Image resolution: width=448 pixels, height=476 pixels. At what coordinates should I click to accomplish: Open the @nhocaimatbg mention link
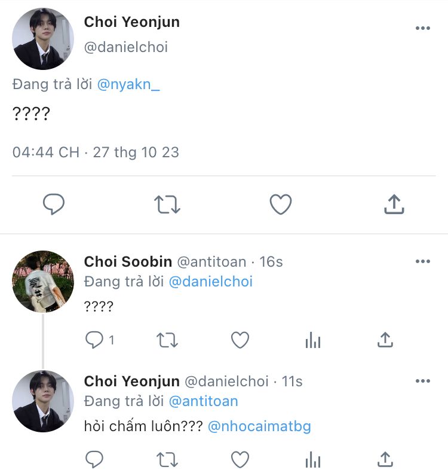(x=259, y=426)
